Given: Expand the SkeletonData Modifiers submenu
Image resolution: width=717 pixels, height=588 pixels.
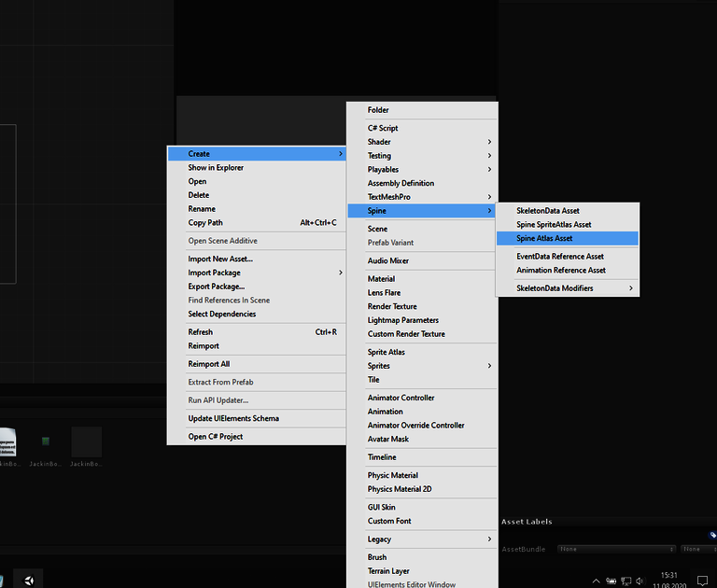Looking at the screenshot, I should coord(567,288).
